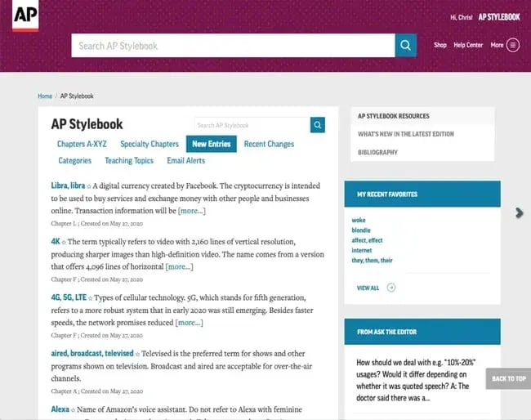Expand the 4G, 5G, LTE entry [more...]
The width and height of the screenshot is (531, 420).
[x=190, y=322]
